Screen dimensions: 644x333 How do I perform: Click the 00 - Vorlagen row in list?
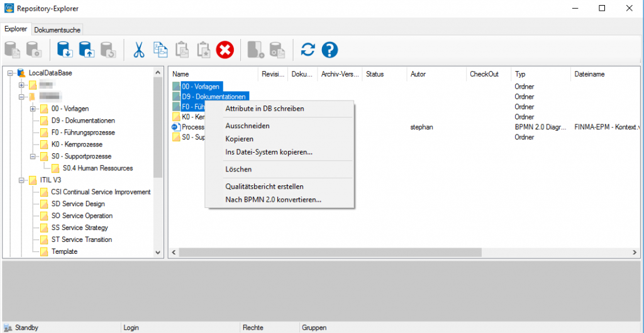click(x=202, y=87)
